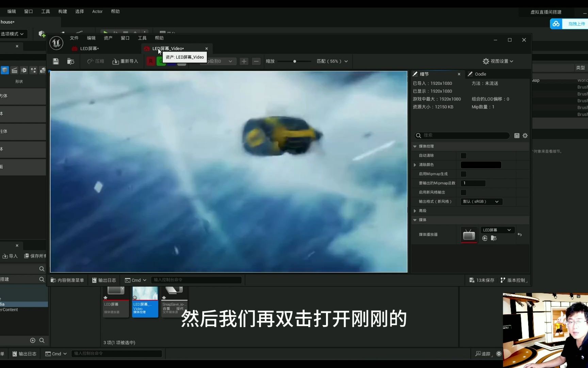Open the Cmd dropdown in texture editor
588x368 pixels.
coord(135,280)
